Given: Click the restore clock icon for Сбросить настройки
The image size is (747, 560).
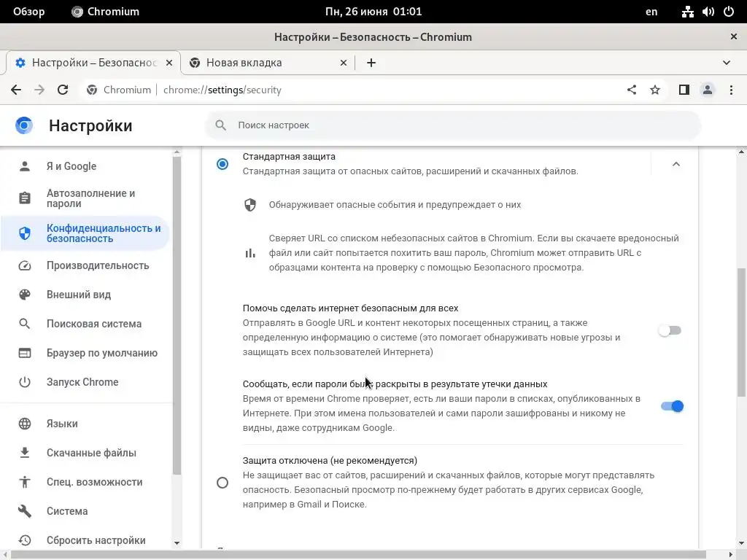Looking at the screenshot, I should (x=25, y=540).
